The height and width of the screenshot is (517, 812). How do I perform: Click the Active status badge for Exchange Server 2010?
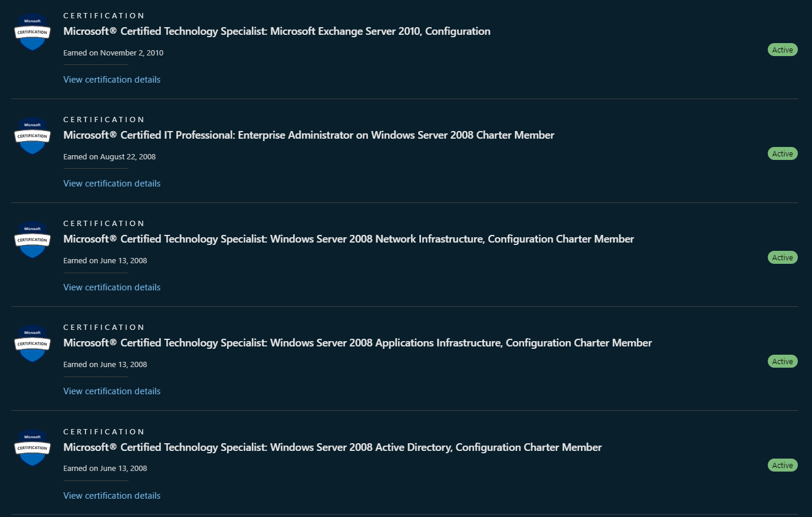pos(783,50)
